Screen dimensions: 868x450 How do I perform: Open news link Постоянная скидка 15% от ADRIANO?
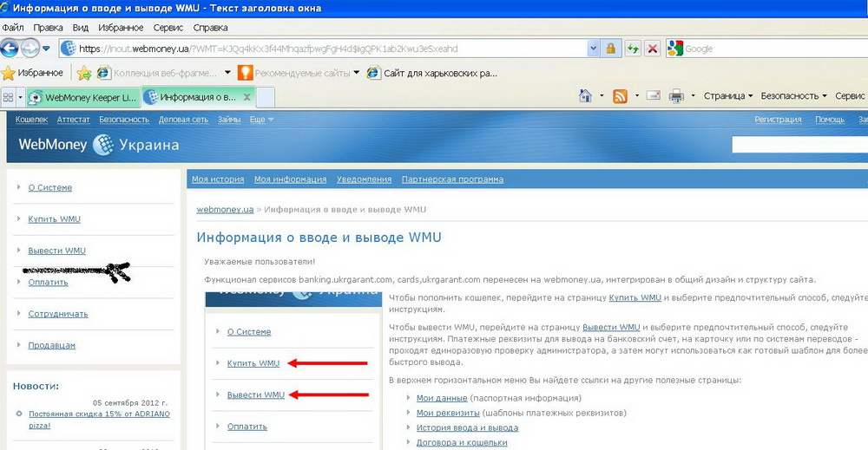coord(99,420)
